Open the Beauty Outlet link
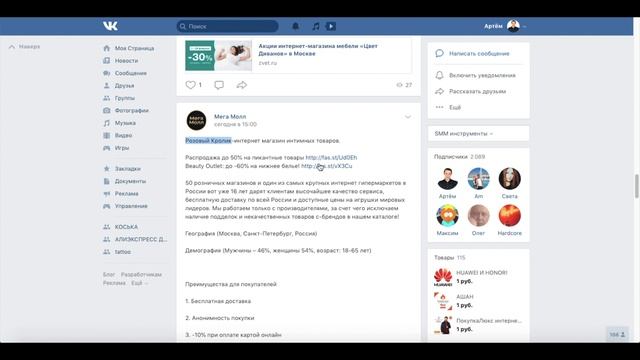This screenshot has height=360, width=640. (x=327, y=166)
